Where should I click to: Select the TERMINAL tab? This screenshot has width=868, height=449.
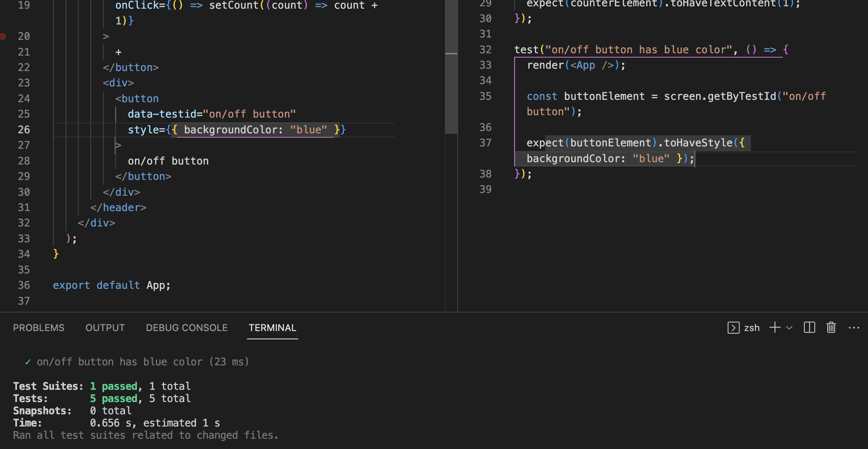272,327
